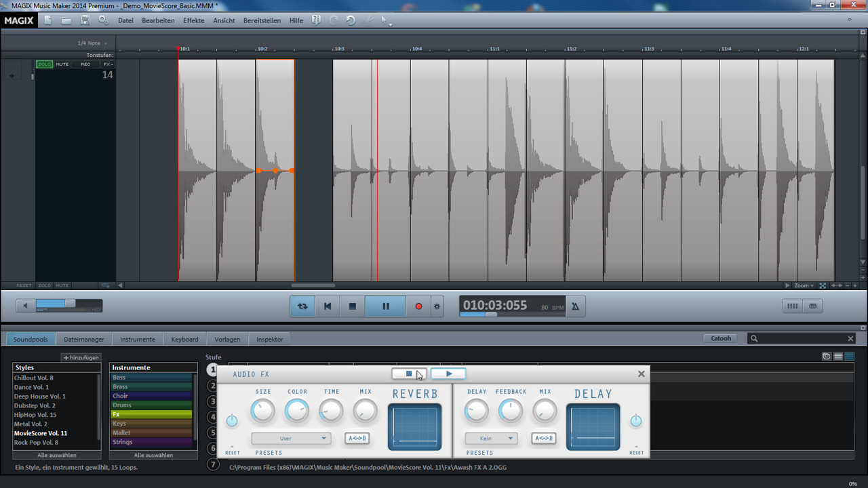This screenshot has width=868, height=488.
Task: Click the context help question mark icon
Action: pyautogui.click(x=316, y=20)
